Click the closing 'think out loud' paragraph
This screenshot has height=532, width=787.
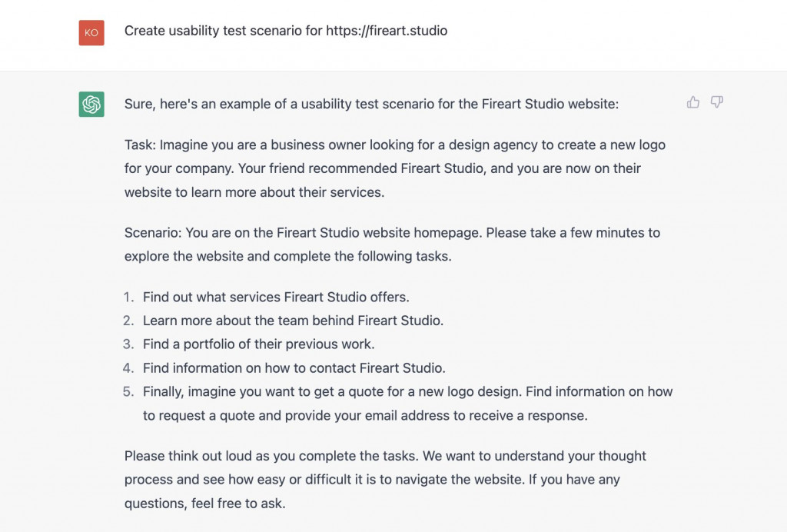point(384,478)
